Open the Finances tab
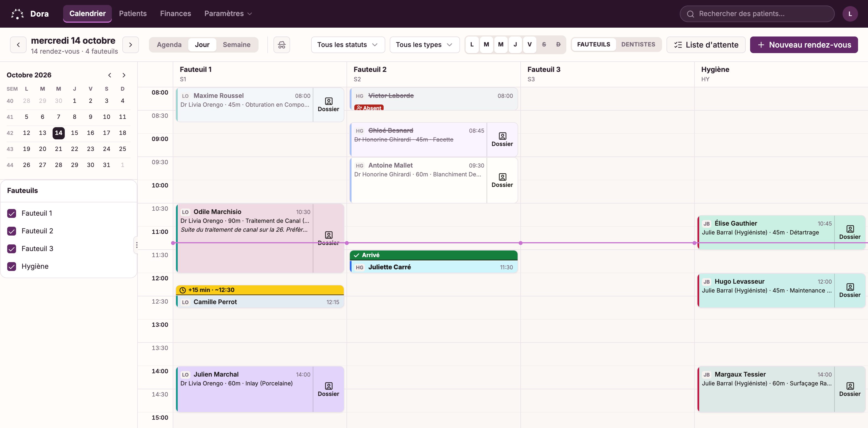868x428 pixels. pos(175,14)
